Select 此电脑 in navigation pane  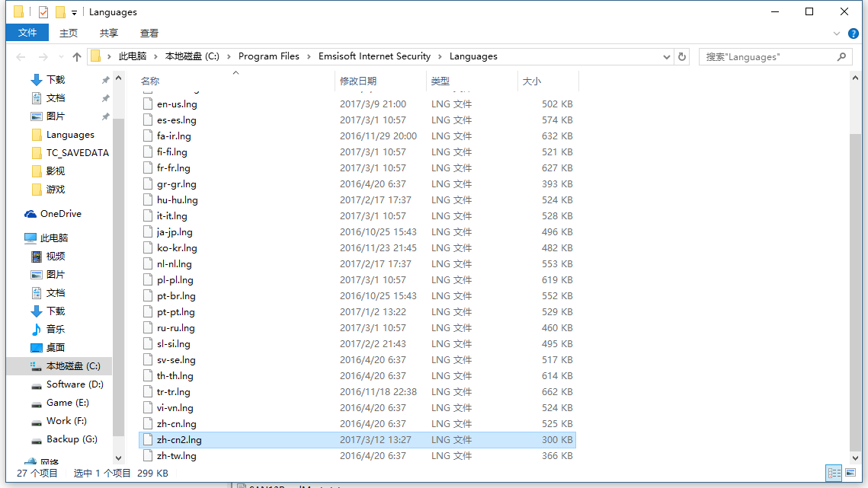click(54, 238)
